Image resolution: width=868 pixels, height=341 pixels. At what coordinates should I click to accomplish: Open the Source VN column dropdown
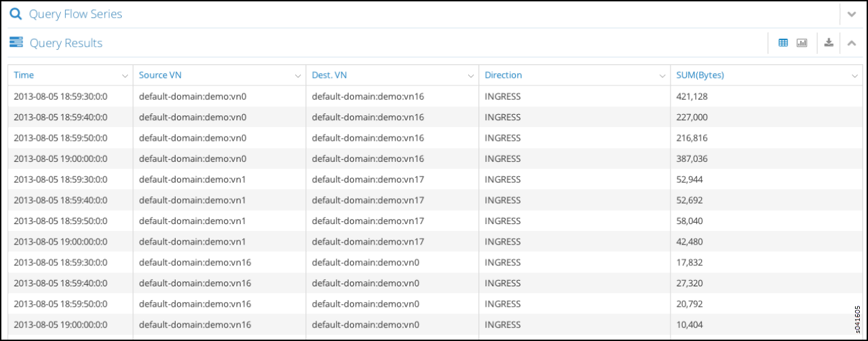tap(298, 76)
